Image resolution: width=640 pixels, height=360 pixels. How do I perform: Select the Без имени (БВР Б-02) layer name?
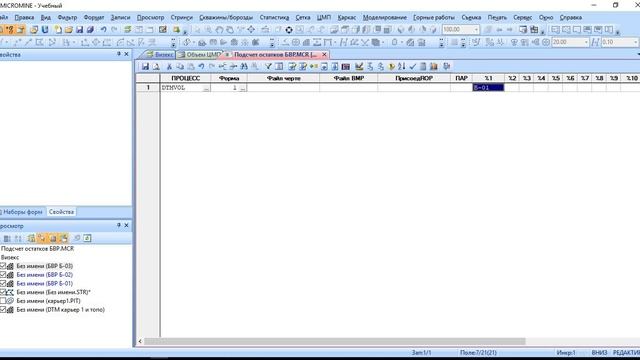44,275
